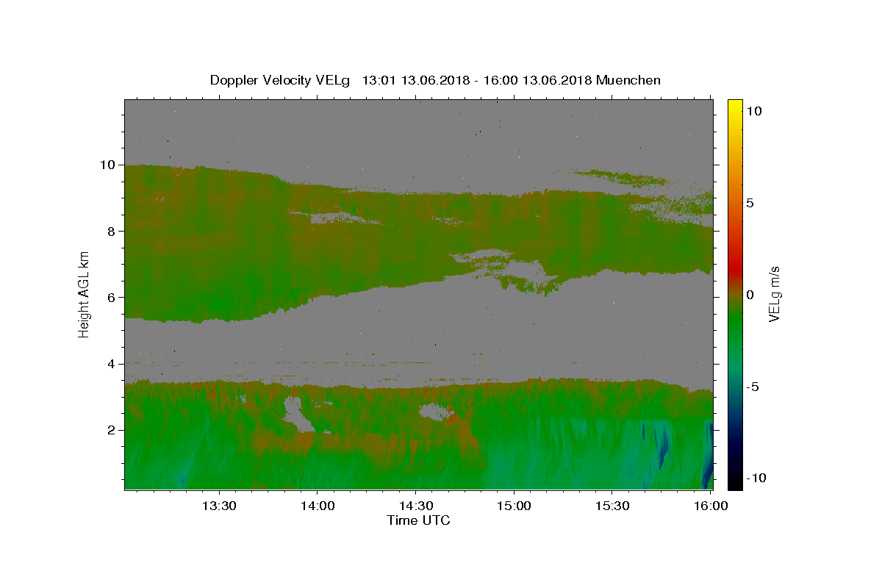This screenshot has width=882, height=588.
Task: Click the 14:30 time tick label
Action: coord(415,506)
